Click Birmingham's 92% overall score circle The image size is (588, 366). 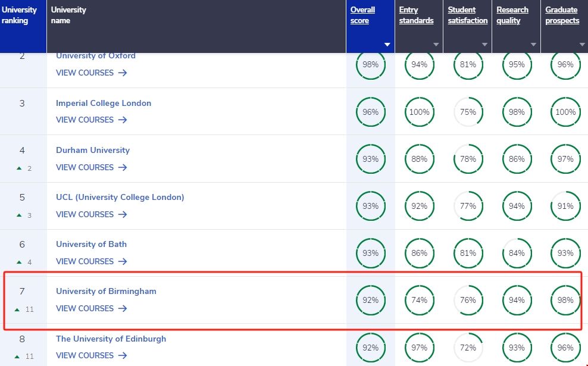(x=370, y=300)
